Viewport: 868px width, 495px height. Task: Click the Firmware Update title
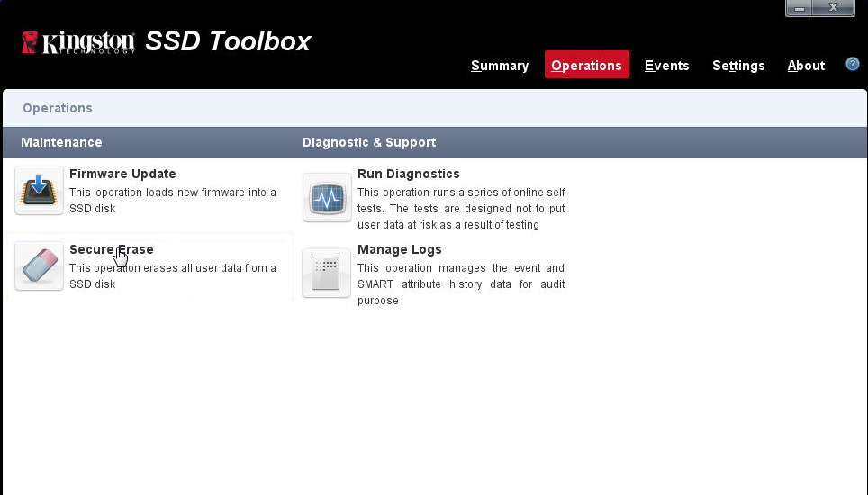click(x=122, y=174)
